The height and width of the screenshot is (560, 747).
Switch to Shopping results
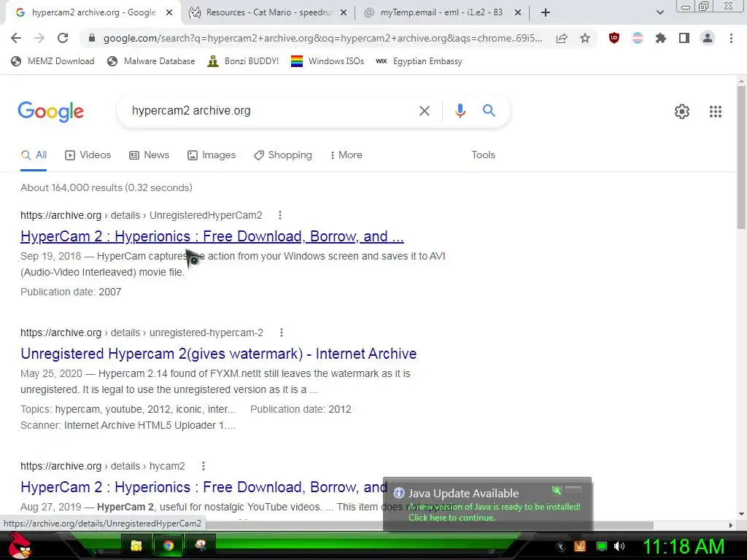tap(283, 155)
